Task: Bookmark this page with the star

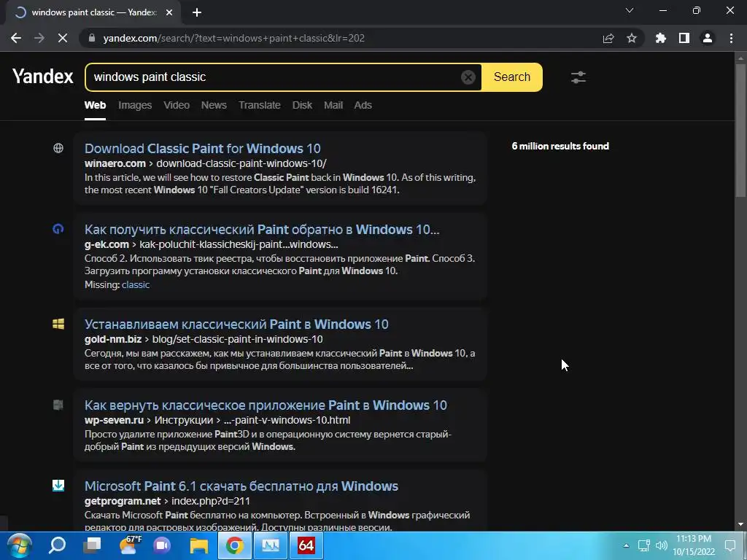Action: point(632,38)
